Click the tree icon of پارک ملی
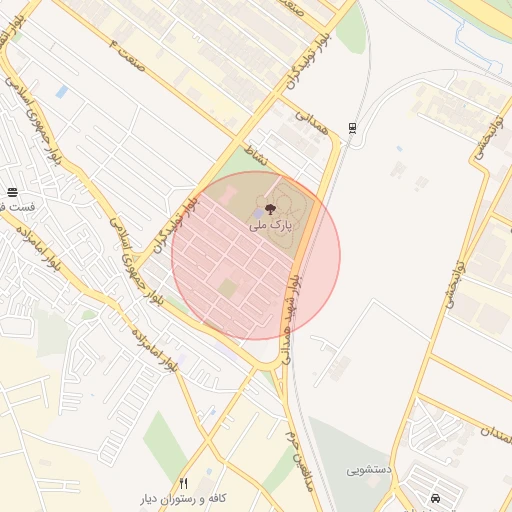Image resolution: width=512 pixels, height=512 pixels. click(270, 210)
